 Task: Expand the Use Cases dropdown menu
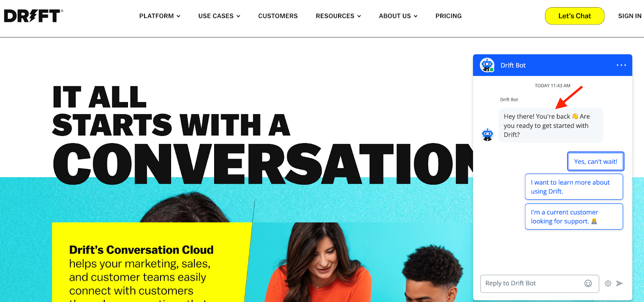click(x=219, y=16)
